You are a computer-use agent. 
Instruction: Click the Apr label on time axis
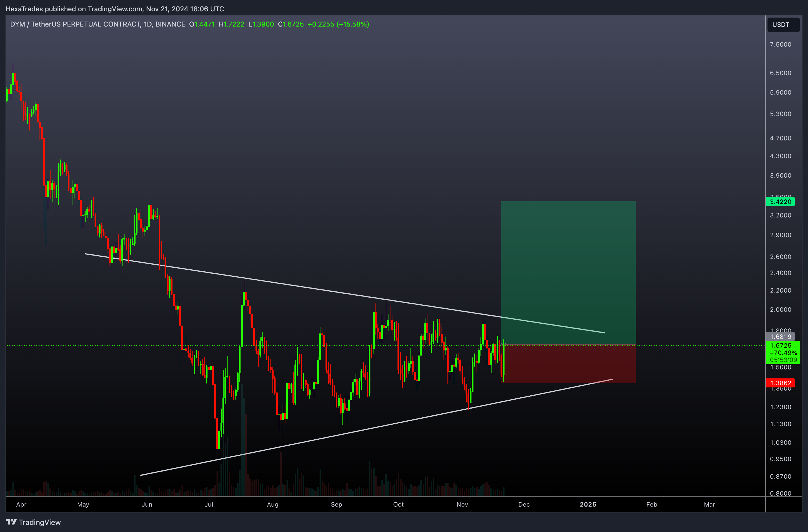[x=21, y=504]
